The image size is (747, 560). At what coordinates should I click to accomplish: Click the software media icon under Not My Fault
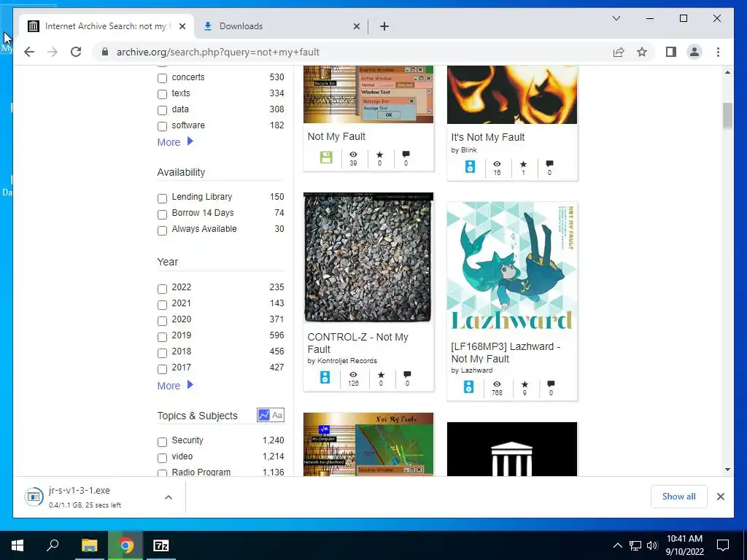[x=326, y=157]
